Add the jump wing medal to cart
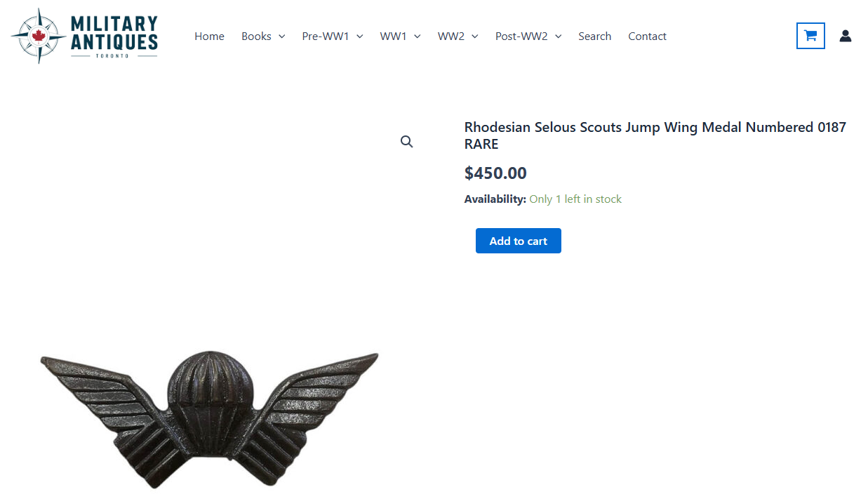The width and height of the screenshot is (868, 499). pyautogui.click(x=518, y=241)
